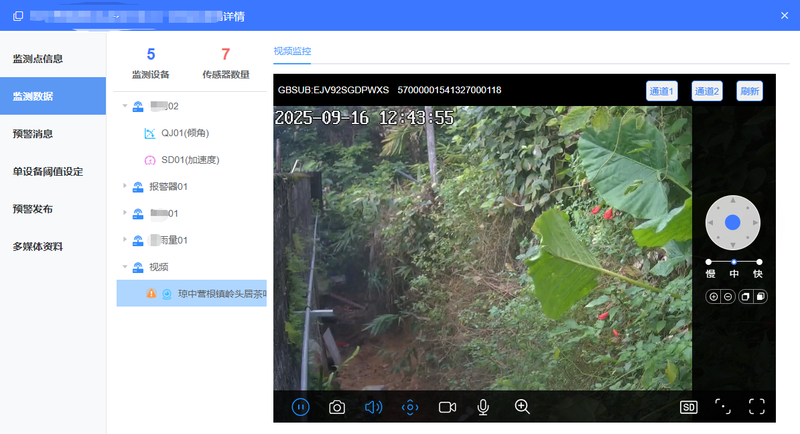
Task: Expand the 雨量01 device node
Action: [124, 240]
